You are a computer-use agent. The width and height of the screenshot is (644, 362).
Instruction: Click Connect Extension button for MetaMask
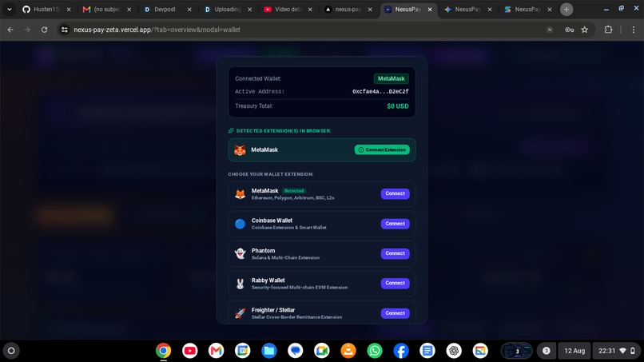click(382, 150)
